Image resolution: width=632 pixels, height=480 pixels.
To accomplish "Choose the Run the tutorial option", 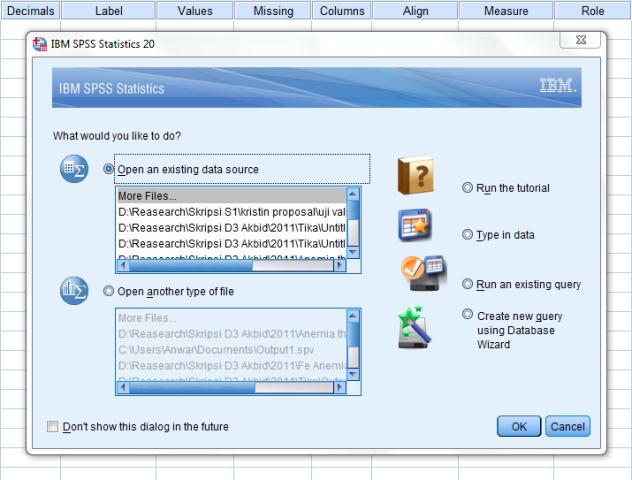I will pyautogui.click(x=467, y=187).
